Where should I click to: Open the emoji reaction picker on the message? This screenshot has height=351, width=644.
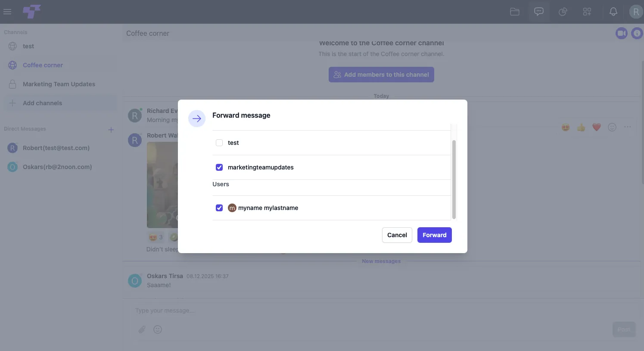click(x=612, y=127)
